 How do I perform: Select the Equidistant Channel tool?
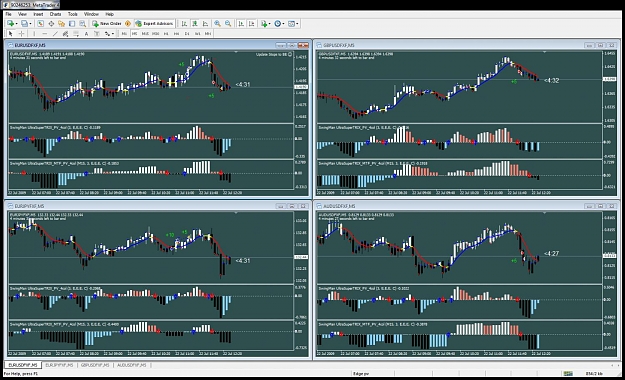65,33
